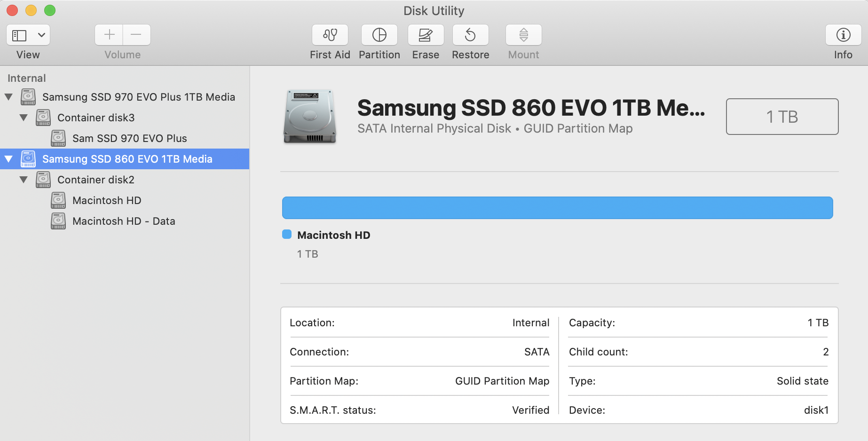This screenshot has height=441, width=868.
Task: Click the Macintosh HD legend label
Action: [334, 235]
